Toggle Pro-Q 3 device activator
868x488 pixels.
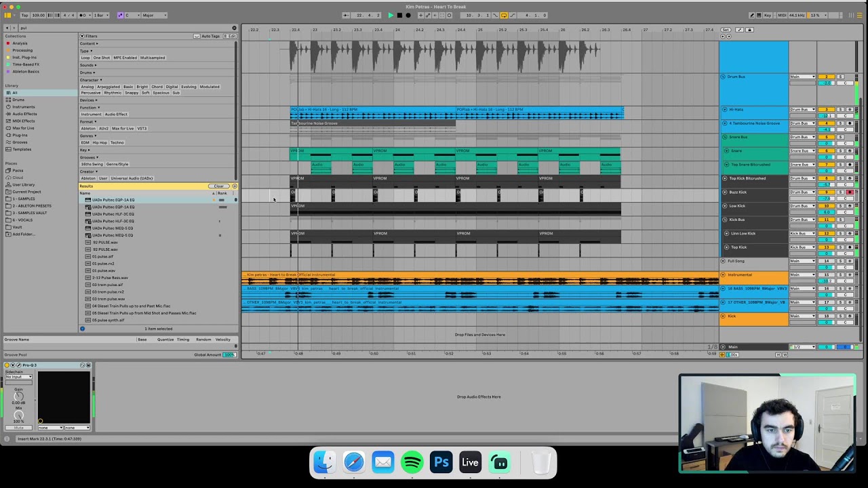click(7, 365)
